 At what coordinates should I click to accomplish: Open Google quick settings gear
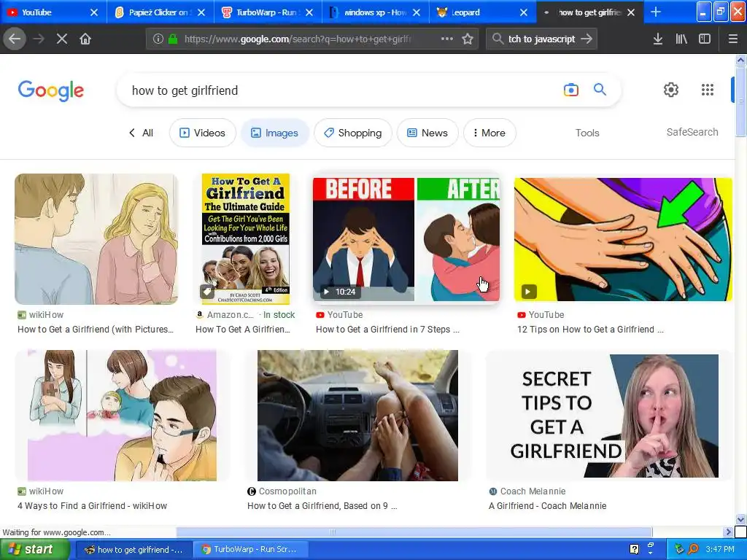click(671, 90)
